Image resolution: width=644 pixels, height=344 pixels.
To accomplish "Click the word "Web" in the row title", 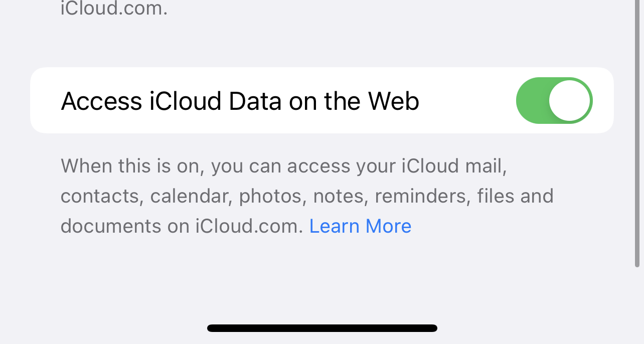I will pos(394,101).
